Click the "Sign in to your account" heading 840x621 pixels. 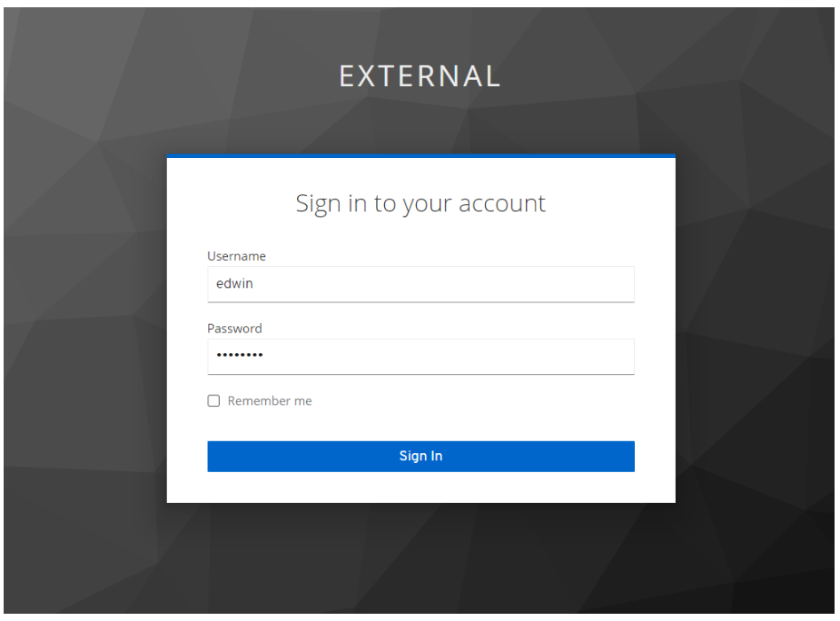[420, 203]
